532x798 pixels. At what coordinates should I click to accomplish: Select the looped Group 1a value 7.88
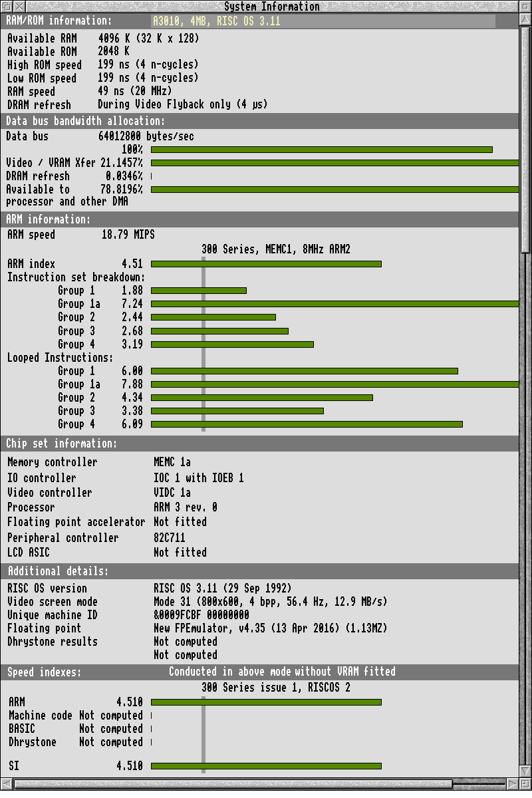pos(132,384)
